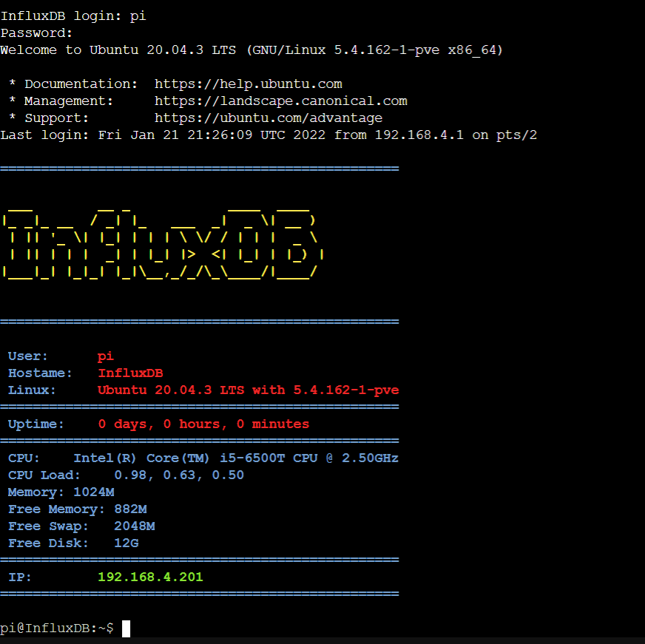Click the 'CPU:' label
This screenshot has width=645, height=644.
click(x=24, y=458)
